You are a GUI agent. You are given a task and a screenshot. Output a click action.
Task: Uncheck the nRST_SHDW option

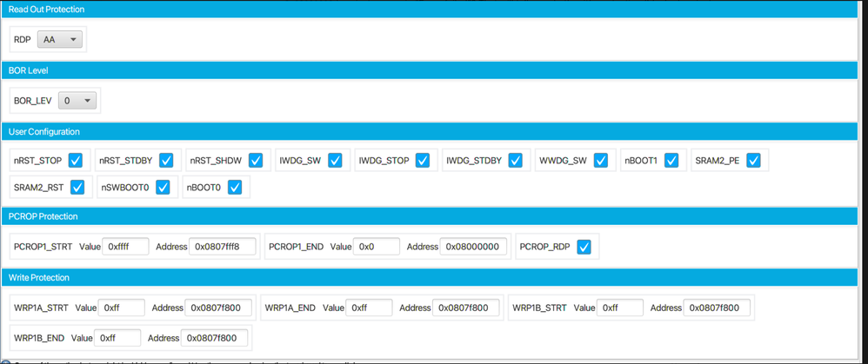click(256, 161)
